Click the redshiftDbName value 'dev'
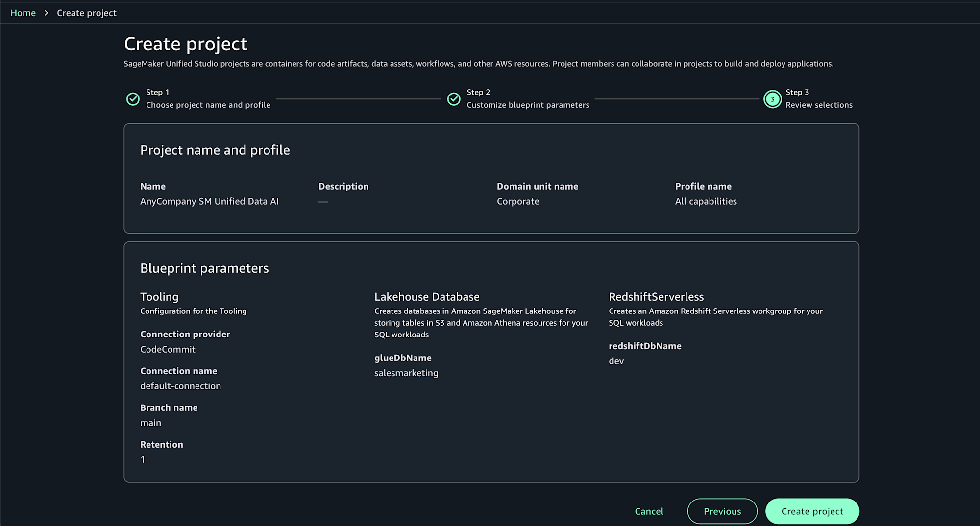The height and width of the screenshot is (526, 980). coord(616,361)
